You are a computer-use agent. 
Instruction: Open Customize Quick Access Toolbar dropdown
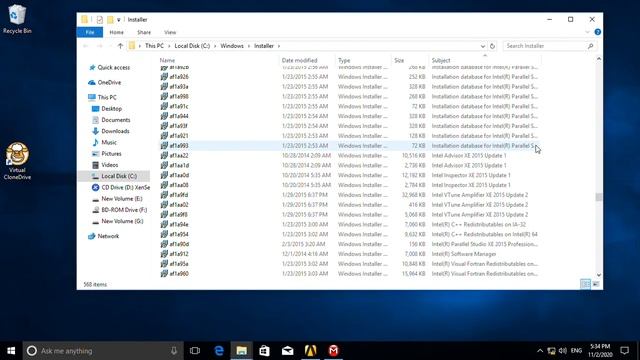point(119,20)
